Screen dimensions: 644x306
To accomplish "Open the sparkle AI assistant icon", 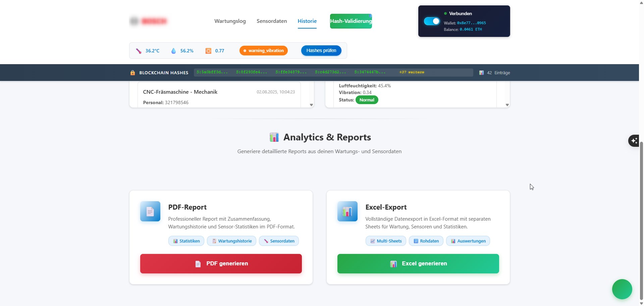I will pyautogui.click(x=634, y=141).
